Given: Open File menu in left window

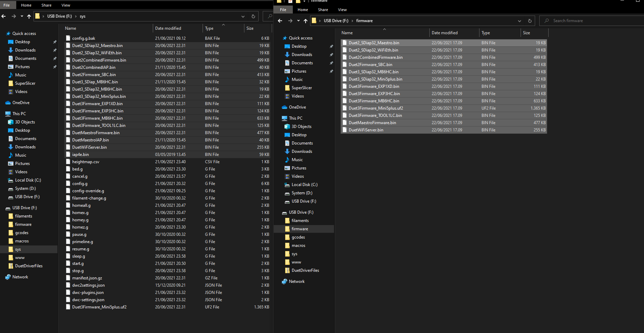Looking at the screenshot, I should click(7, 5).
